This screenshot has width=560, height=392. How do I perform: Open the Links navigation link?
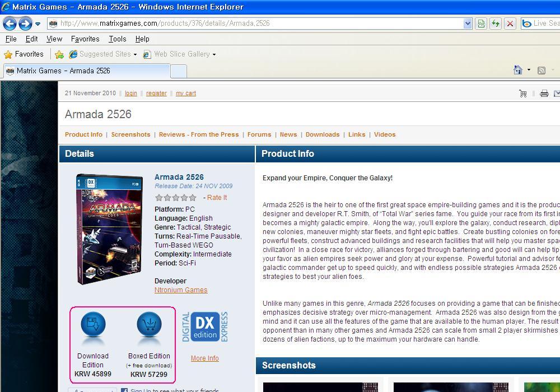(357, 134)
